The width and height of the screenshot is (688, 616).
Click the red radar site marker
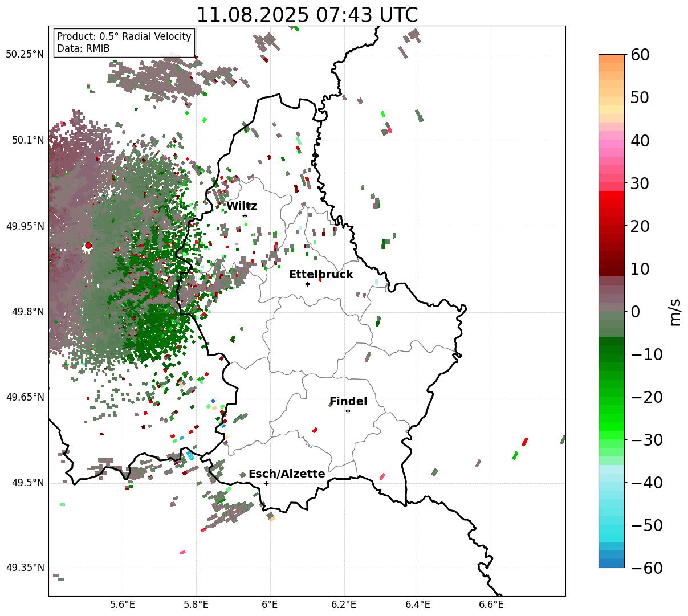(88, 246)
